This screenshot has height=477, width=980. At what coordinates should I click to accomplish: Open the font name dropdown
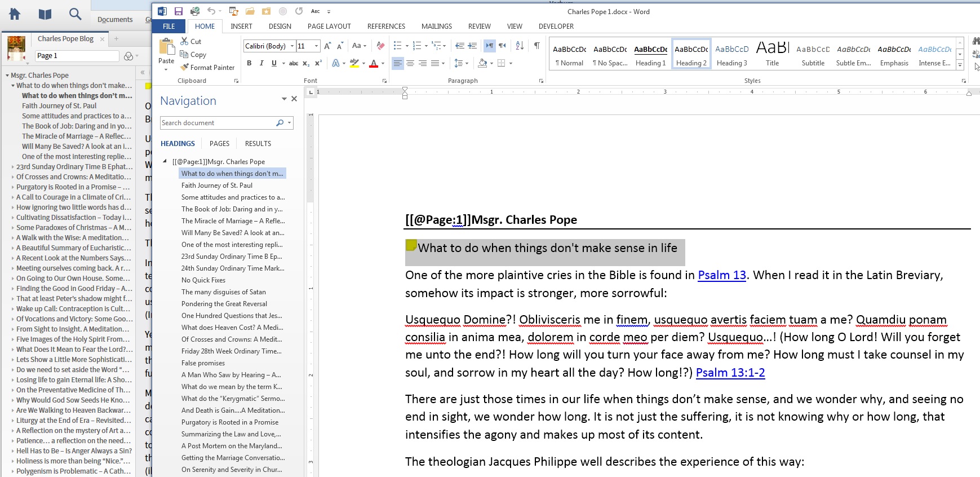[x=292, y=46]
